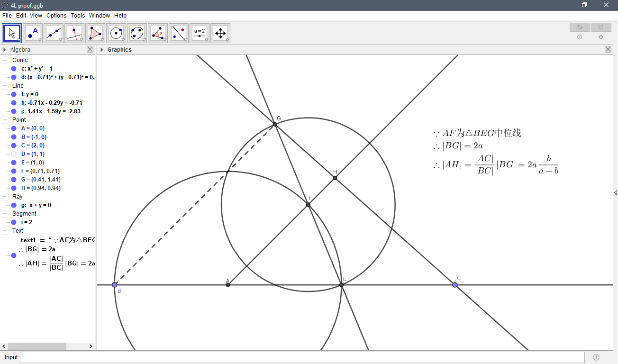This screenshot has width=618, height=364.
Task: Choose the Reflect about Line tool
Action: (179, 33)
